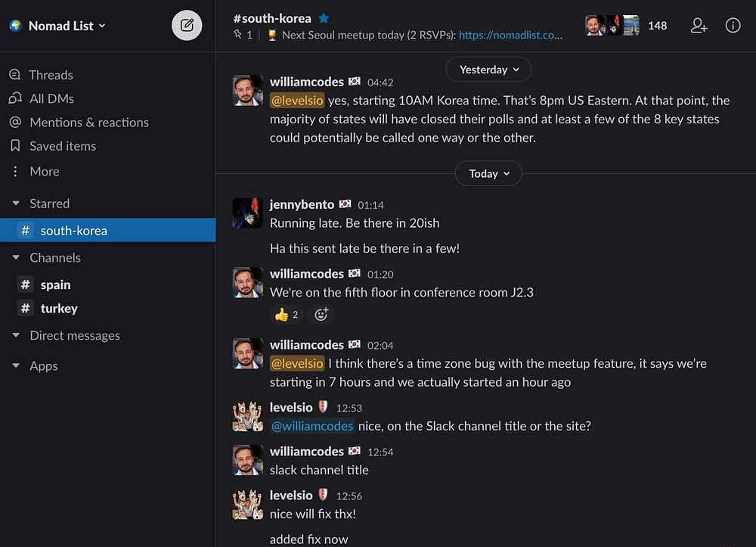Click the add reaction emoji icon
This screenshot has width=756, height=547.
coord(321,314)
